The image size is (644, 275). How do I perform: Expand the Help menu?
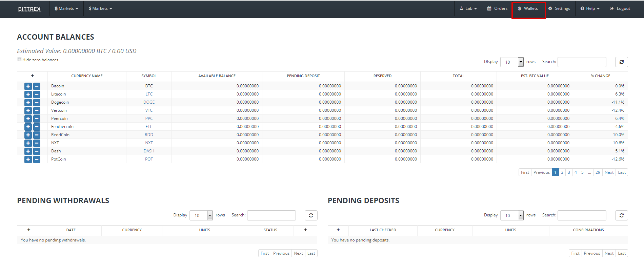(x=590, y=8)
